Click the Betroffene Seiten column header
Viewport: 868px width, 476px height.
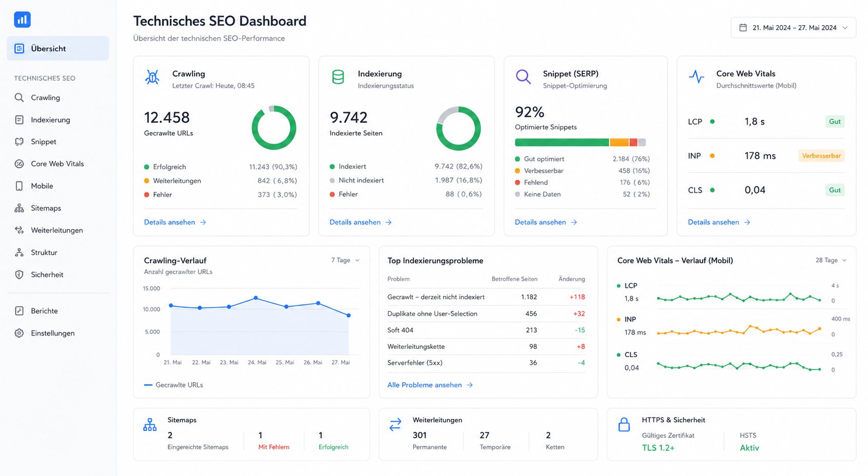coord(514,279)
